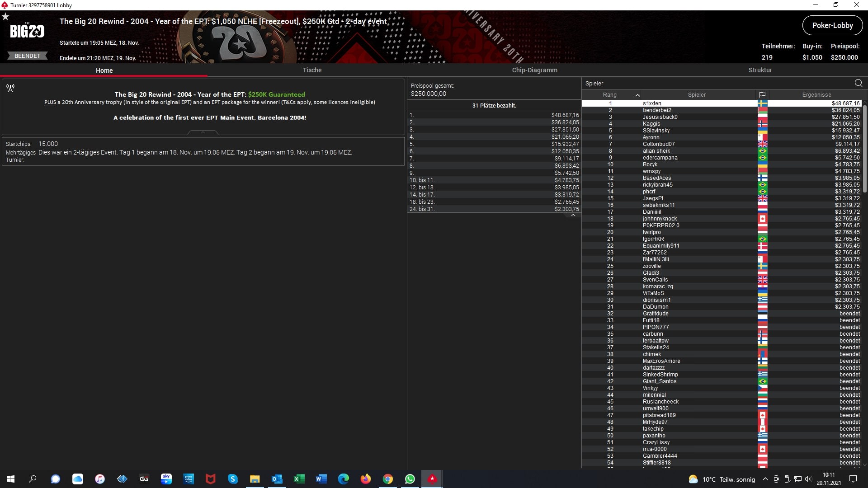
Task: Go to the Poker-Lobby
Action: click(832, 25)
